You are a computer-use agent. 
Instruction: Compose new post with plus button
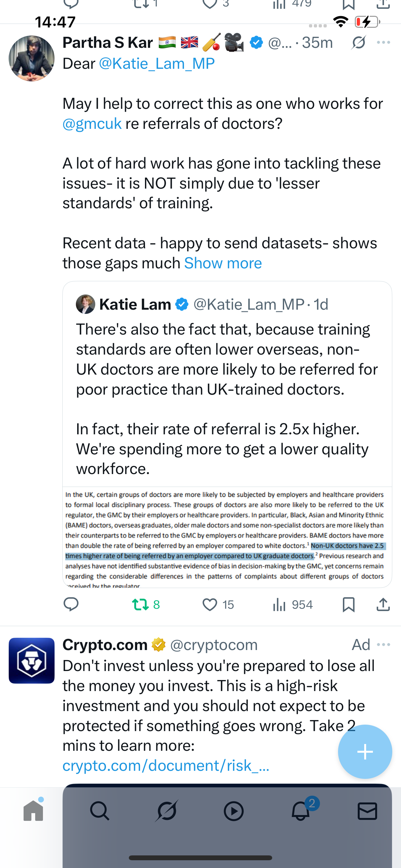[x=365, y=752]
